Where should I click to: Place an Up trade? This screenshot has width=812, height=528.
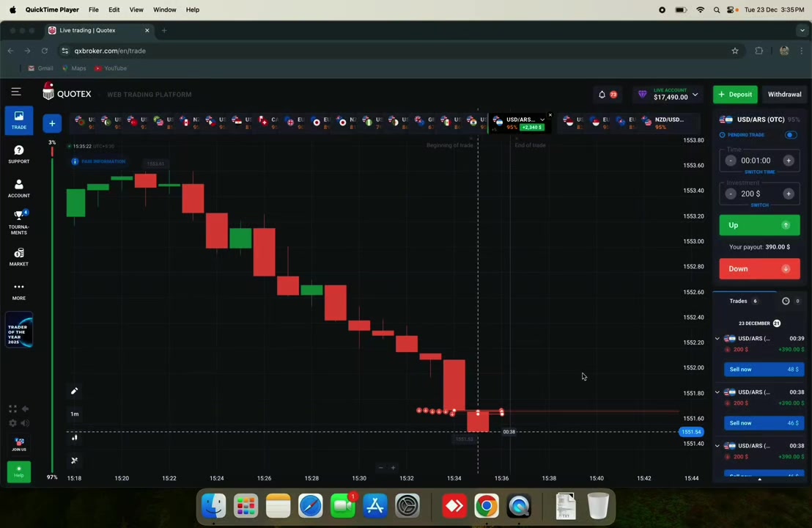[x=759, y=225]
